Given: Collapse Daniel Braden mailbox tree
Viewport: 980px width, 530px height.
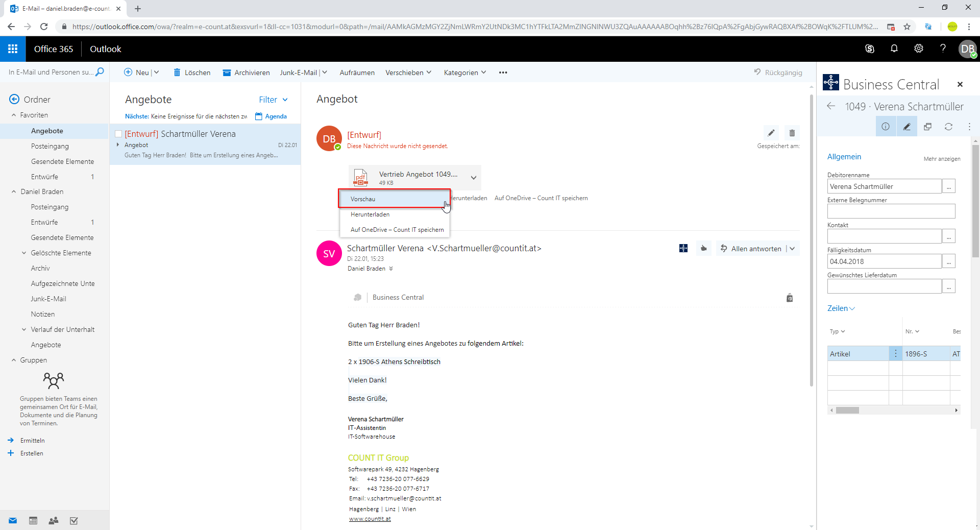Looking at the screenshot, I should click(14, 192).
